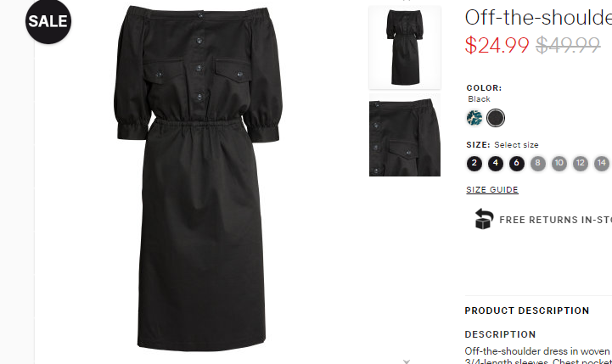This screenshot has width=612, height=364.
Task: View the pocket detail close-up thumbnail
Action: [405, 135]
